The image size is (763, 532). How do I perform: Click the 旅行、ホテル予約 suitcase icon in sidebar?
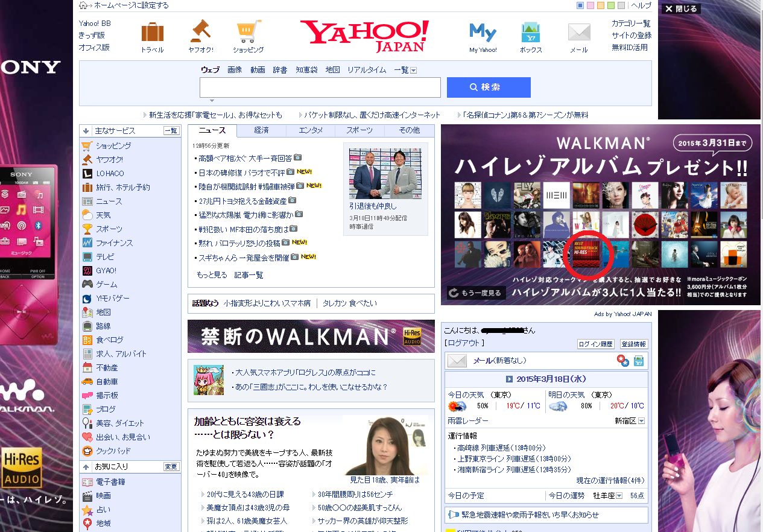pos(87,188)
